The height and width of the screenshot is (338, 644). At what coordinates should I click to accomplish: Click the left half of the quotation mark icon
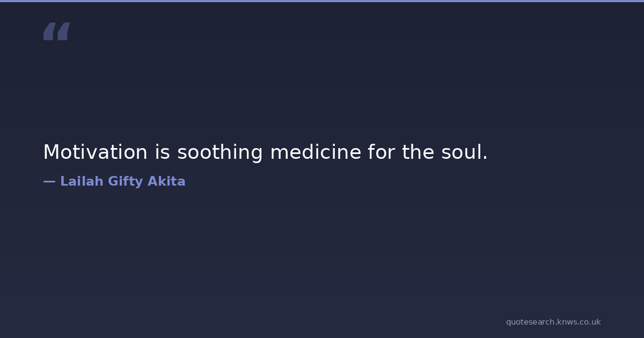tap(49, 31)
